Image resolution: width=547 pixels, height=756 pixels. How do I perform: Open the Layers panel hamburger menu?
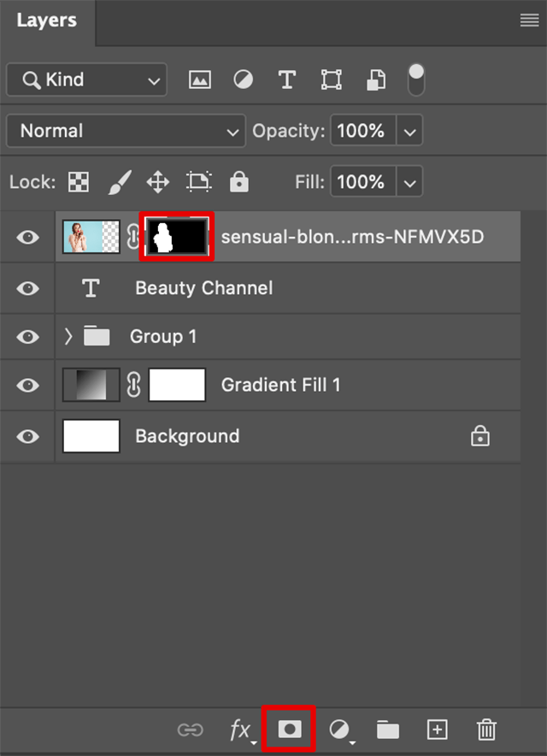[529, 21]
